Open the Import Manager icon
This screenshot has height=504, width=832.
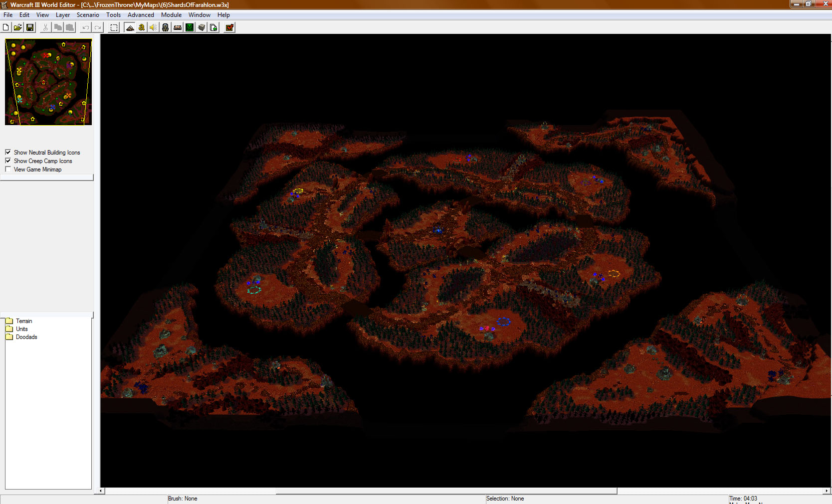tap(213, 27)
